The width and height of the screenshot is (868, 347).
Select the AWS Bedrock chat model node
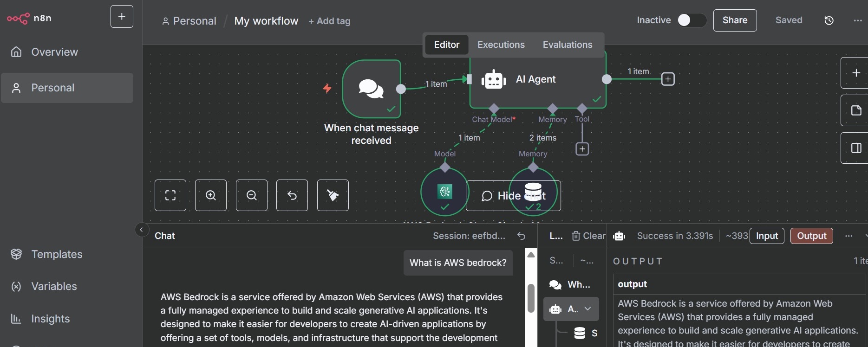click(x=445, y=192)
